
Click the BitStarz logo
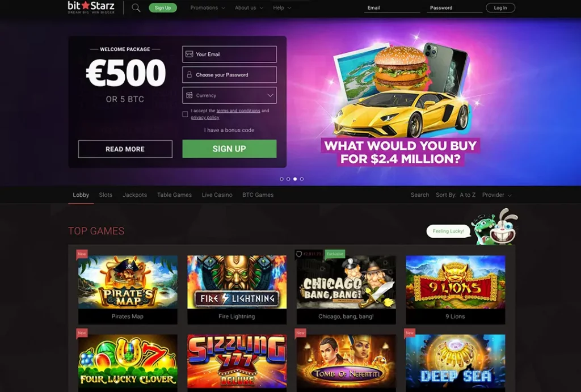pos(91,7)
